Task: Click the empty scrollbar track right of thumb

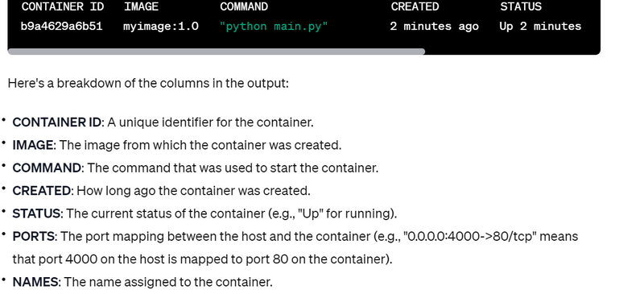Action: (x=513, y=52)
